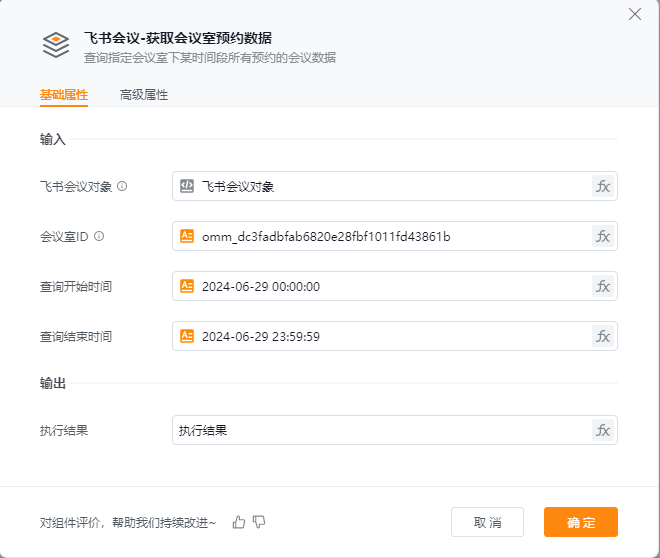Image resolution: width=660 pixels, height=558 pixels.
Task: Click the text type icon in 查询开始时间 field
Action: [187, 286]
